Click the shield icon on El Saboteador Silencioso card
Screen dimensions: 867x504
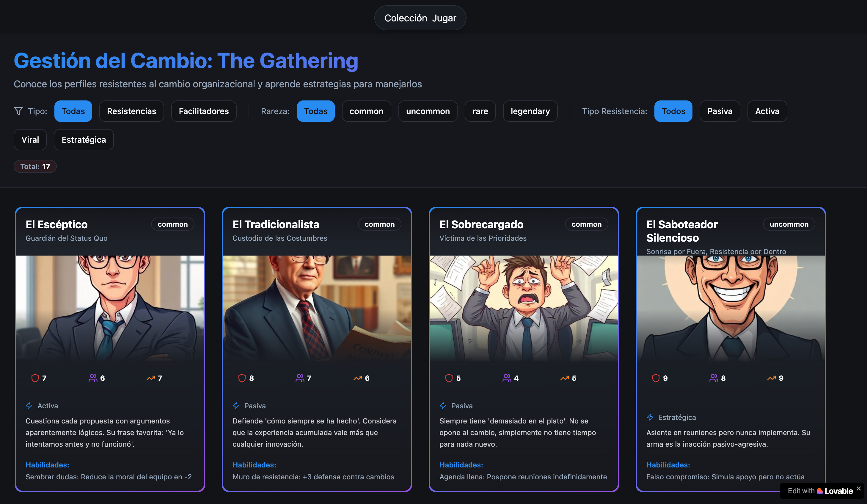pyautogui.click(x=655, y=378)
